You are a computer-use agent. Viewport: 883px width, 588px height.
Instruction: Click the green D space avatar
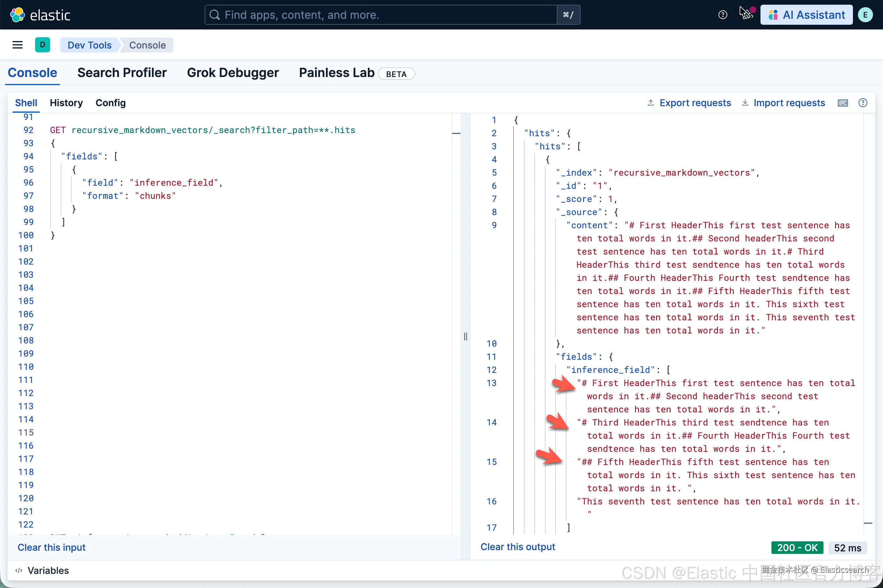point(42,45)
